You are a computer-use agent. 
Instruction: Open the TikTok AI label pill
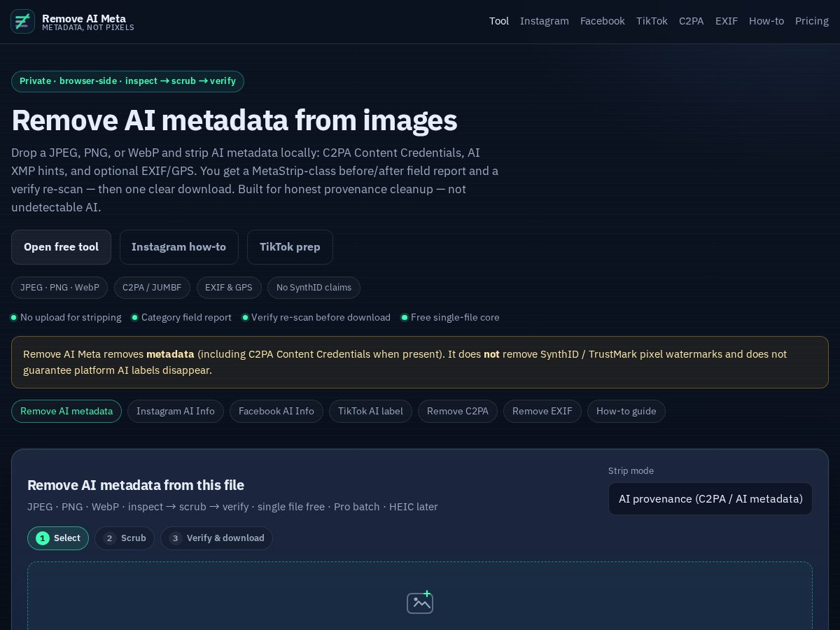pyautogui.click(x=370, y=412)
